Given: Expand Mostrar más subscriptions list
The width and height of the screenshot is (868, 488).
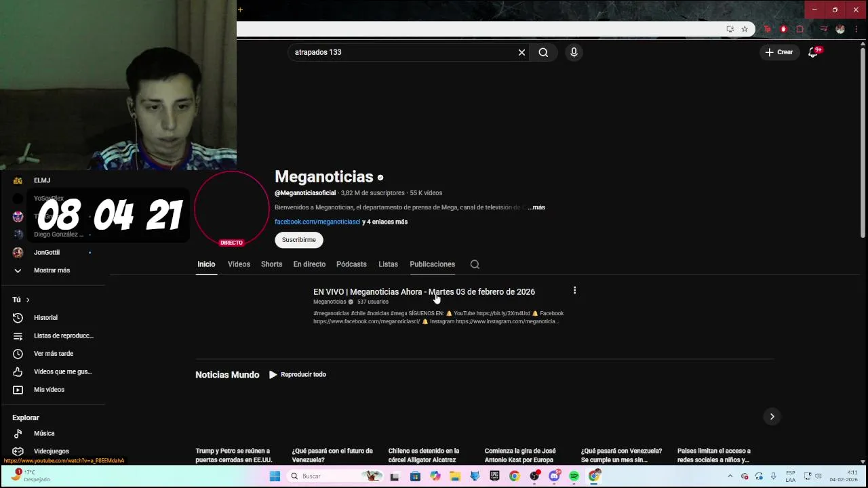Looking at the screenshot, I should (x=52, y=270).
